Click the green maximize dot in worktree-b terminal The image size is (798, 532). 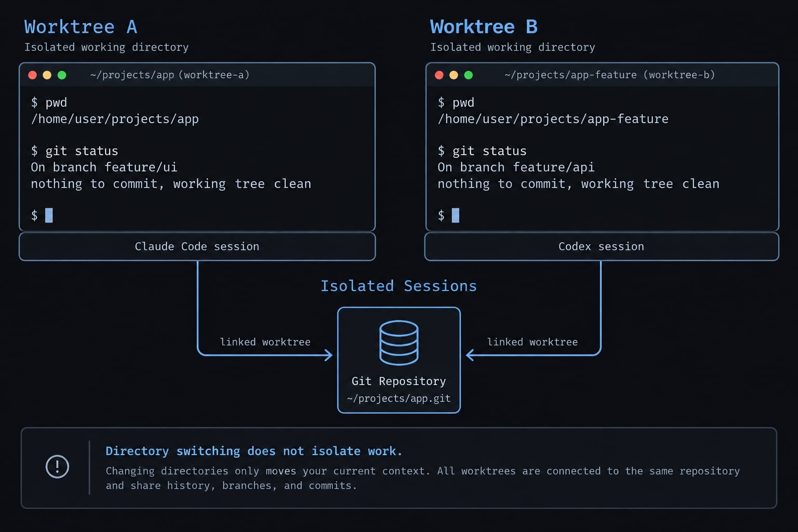click(468, 75)
